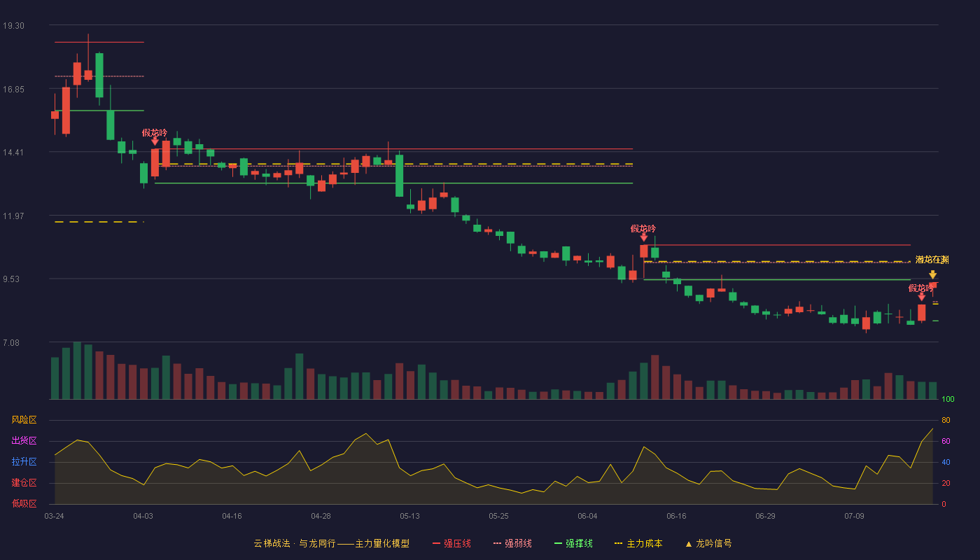This screenshot has height=560, width=980.
Task: Toggle the 主力成本 legend item
Action: tap(638, 543)
